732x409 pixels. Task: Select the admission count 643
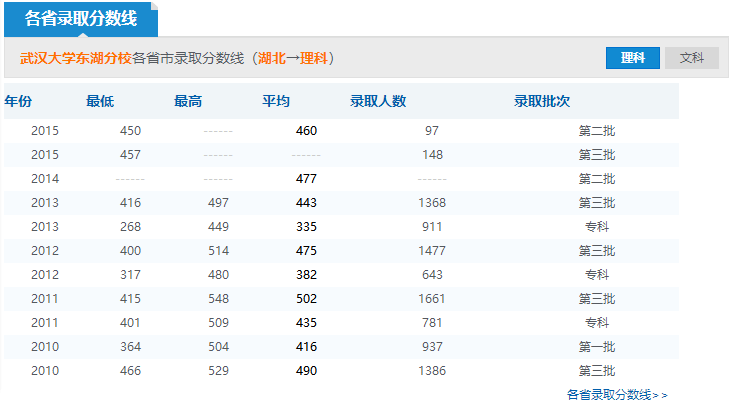[x=432, y=275]
